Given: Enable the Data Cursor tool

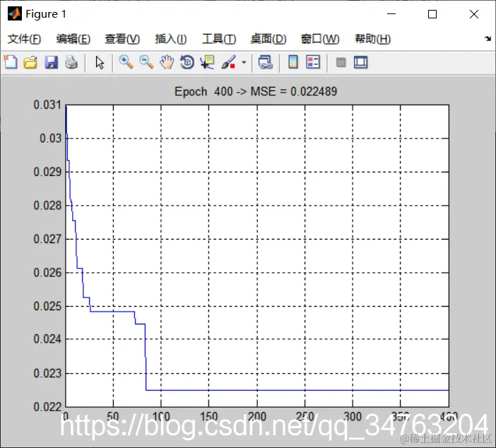Looking at the screenshot, I should click(x=208, y=62).
